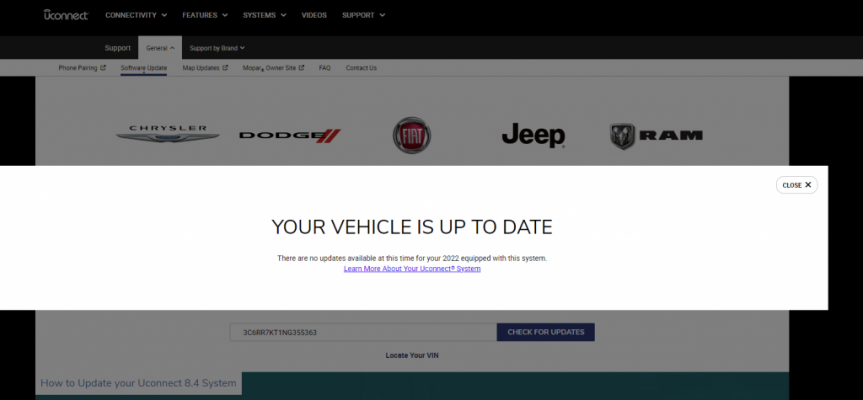863x400 pixels.
Task: Open the Support dropdown in top navigation
Action: point(364,15)
